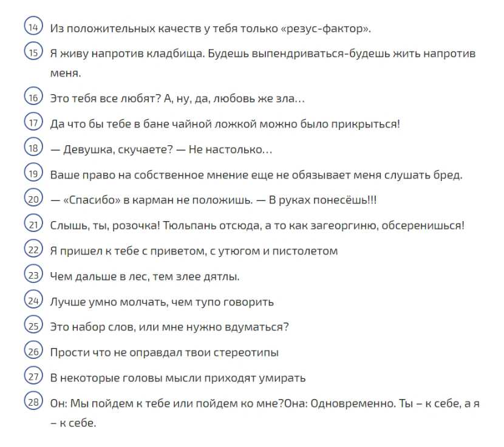The height and width of the screenshot is (447, 504).
Task: Select the 'Девушка, скучаете?' line
Action: (162, 149)
